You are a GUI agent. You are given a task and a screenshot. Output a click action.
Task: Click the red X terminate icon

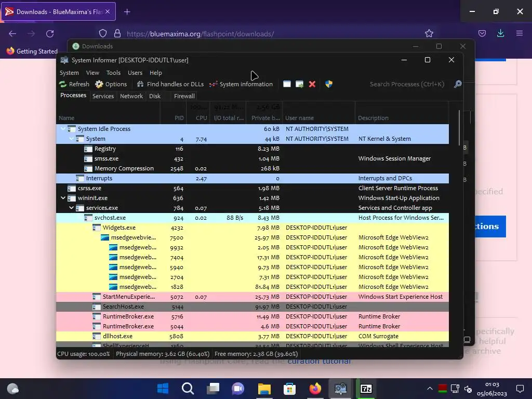(312, 84)
